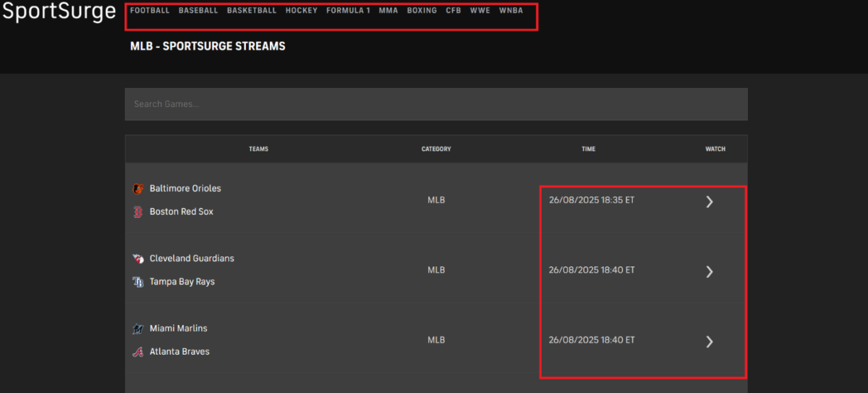Open the BOXING streams page
This screenshot has width=868, height=393.
422,11
